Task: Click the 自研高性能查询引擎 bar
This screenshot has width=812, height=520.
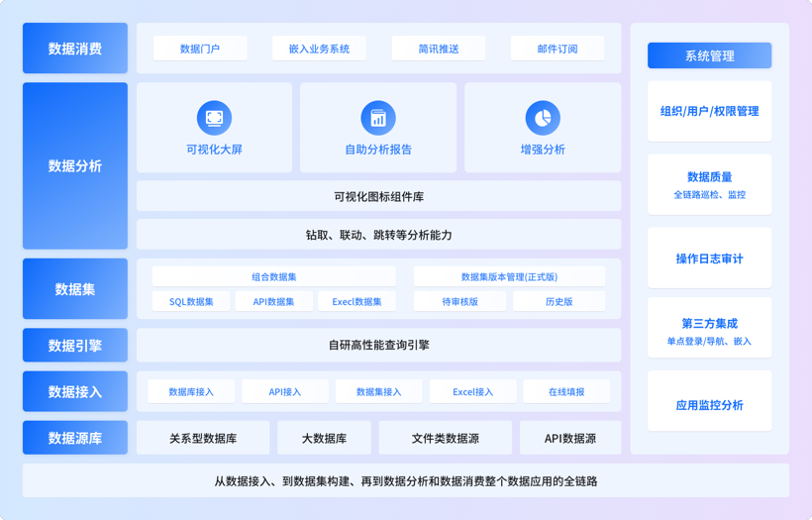Action: pos(378,345)
